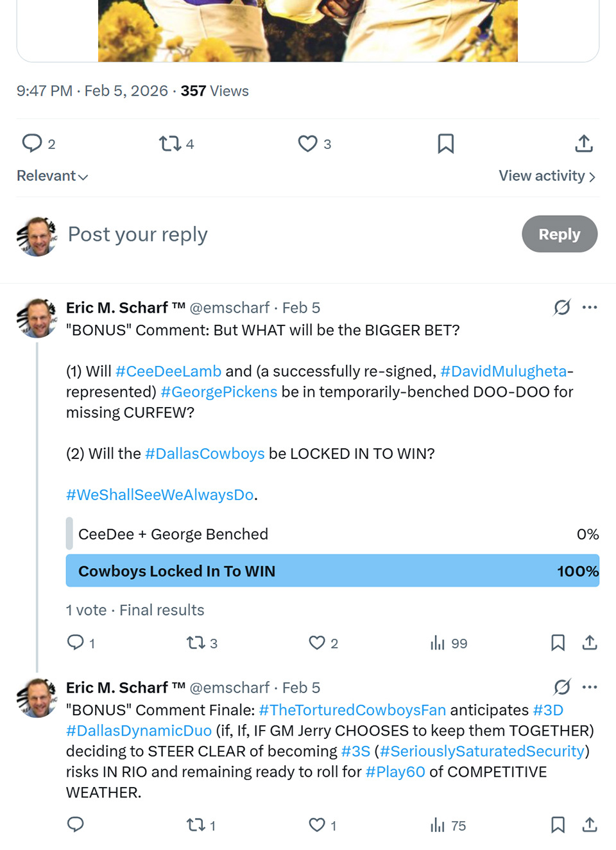Bookmark the poll reply

click(x=558, y=643)
